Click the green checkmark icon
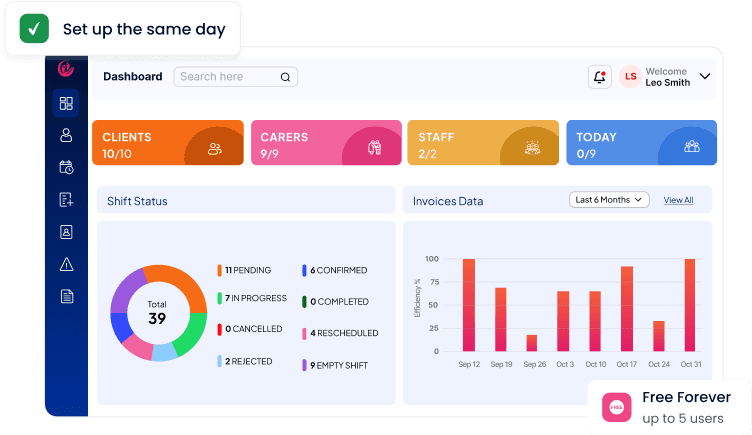Screen dimensions: 752x435 point(34,29)
